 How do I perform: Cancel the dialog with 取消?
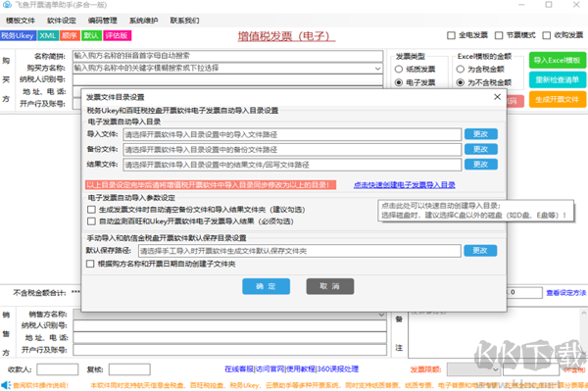[330, 286]
